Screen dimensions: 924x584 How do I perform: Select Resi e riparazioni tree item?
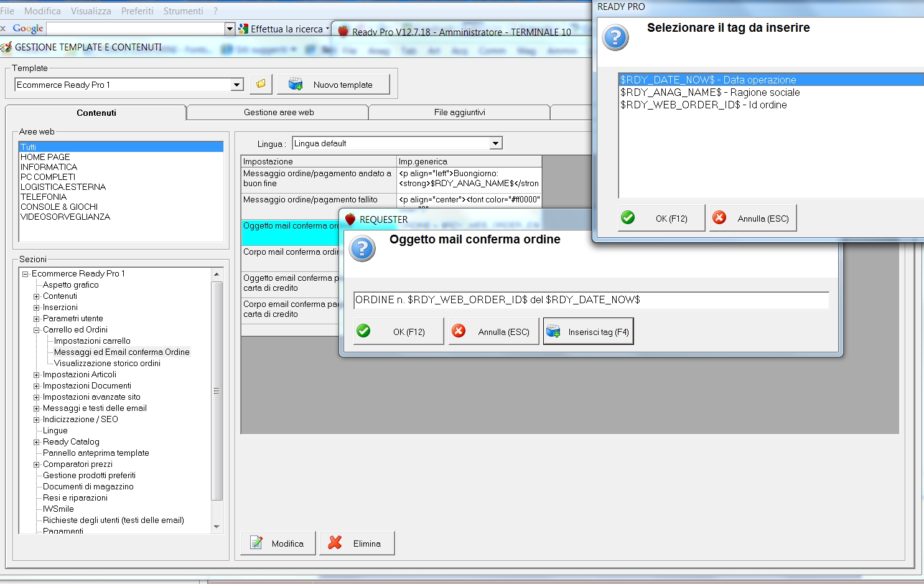tap(75, 497)
